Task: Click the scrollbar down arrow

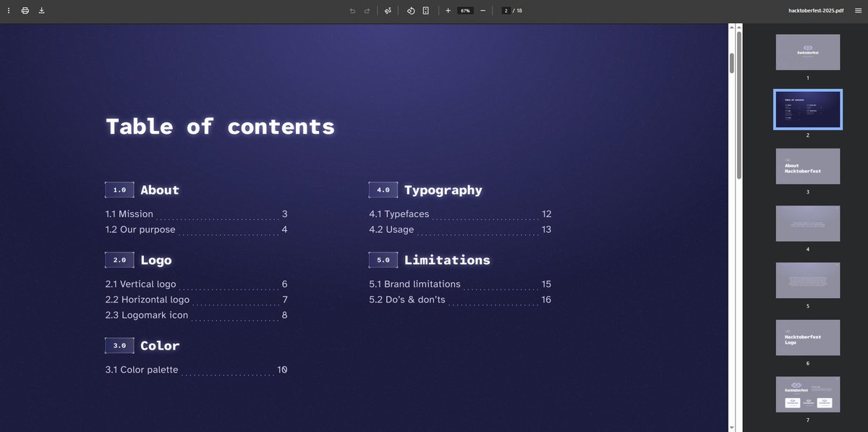Action: pyautogui.click(x=732, y=428)
